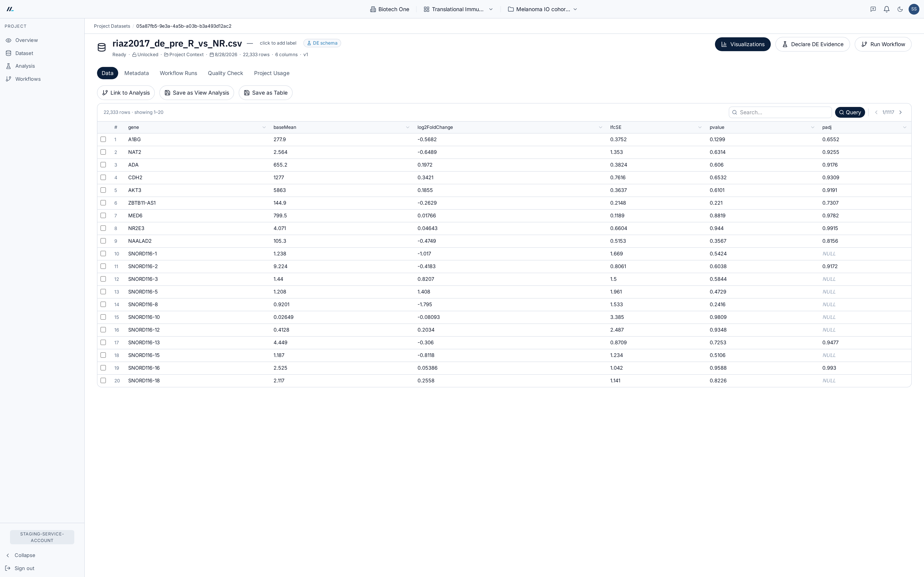This screenshot has width=924, height=577.
Task: Open Analysis in the sidebar
Action: pyautogui.click(x=25, y=66)
